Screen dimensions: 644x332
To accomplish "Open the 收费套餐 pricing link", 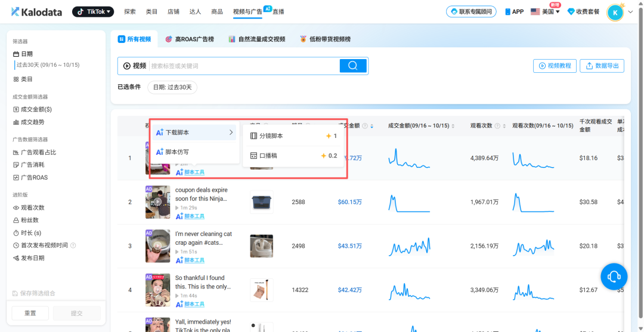I will tap(583, 12).
